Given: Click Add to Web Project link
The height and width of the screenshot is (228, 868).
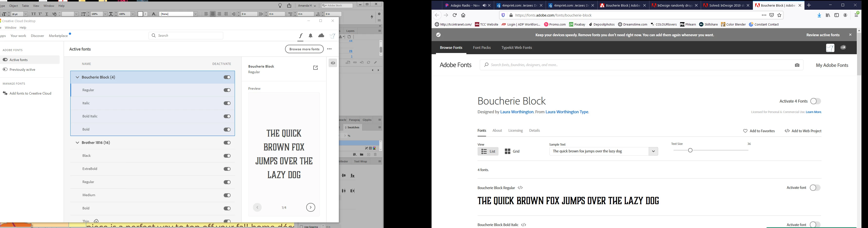Looking at the screenshot, I should pyautogui.click(x=803, y=131).
